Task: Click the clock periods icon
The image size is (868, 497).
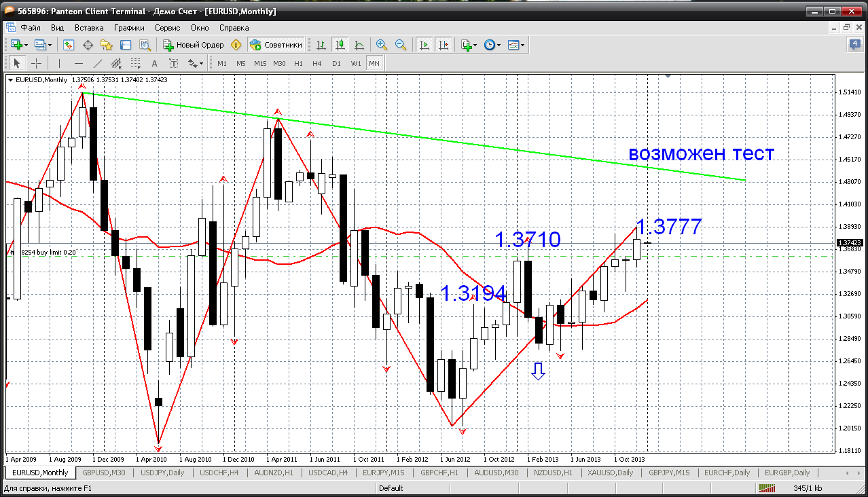Action: click(x=489, y=45)
